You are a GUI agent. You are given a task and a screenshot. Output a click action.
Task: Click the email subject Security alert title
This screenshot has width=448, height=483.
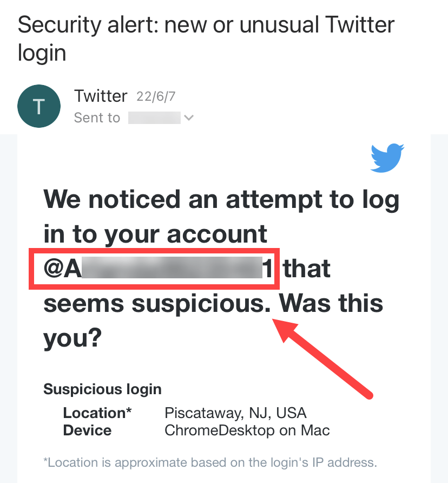[x=206, y=38]
